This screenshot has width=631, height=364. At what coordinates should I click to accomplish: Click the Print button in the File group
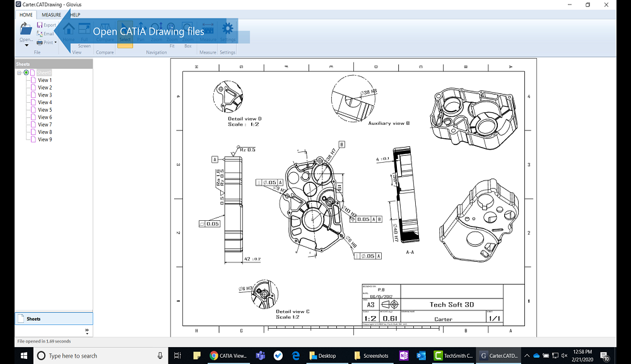pyautogui.click(x=45, y=42)
